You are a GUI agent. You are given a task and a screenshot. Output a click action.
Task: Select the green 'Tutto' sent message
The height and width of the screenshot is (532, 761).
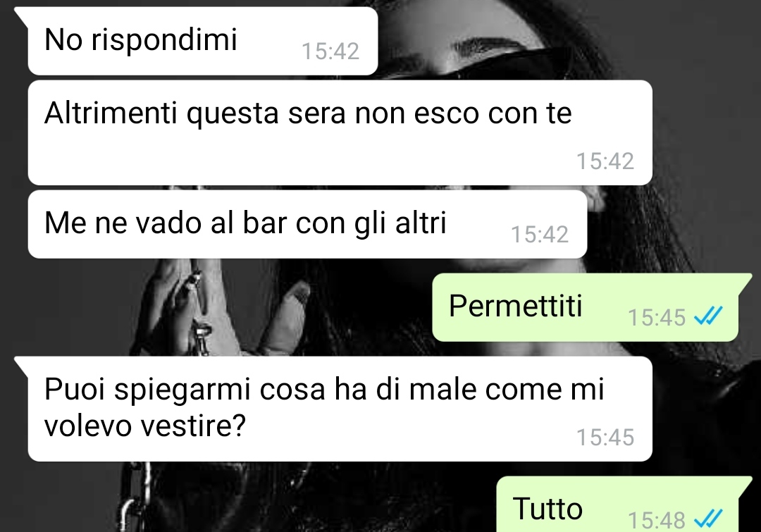(617, 505)
